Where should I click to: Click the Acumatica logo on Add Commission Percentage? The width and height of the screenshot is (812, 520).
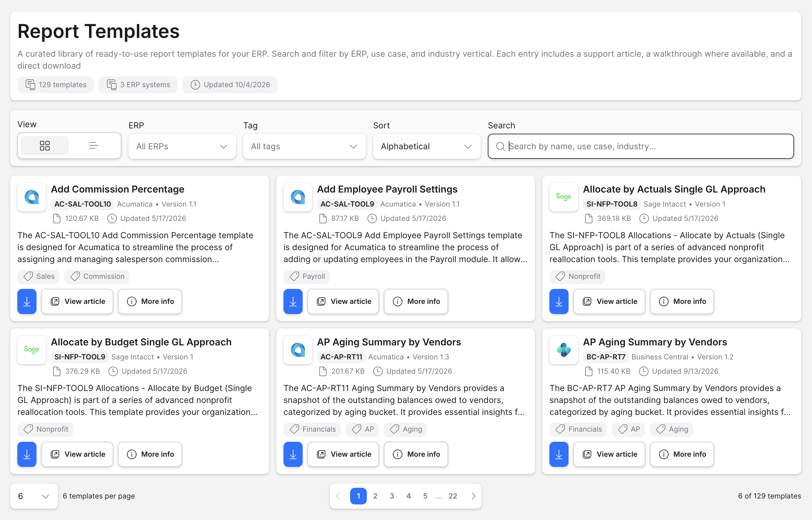click(x=32, y=197)
